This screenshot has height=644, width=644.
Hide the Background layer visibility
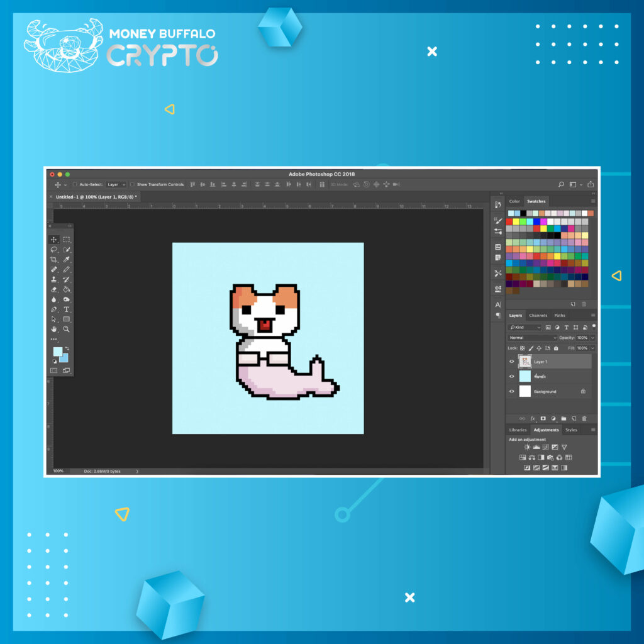[x=512, y=391]
